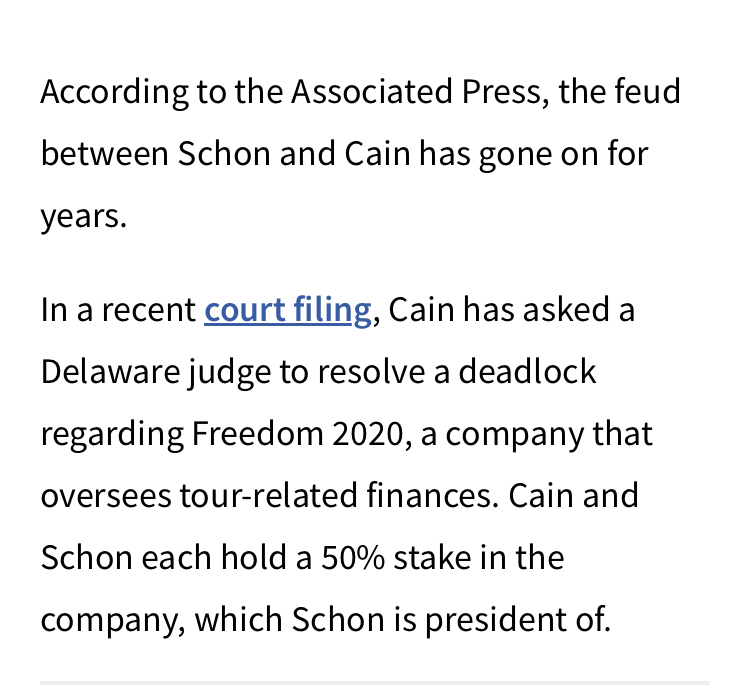Click the word "between"
Screen dimensions: 750x689
(104, 154)
